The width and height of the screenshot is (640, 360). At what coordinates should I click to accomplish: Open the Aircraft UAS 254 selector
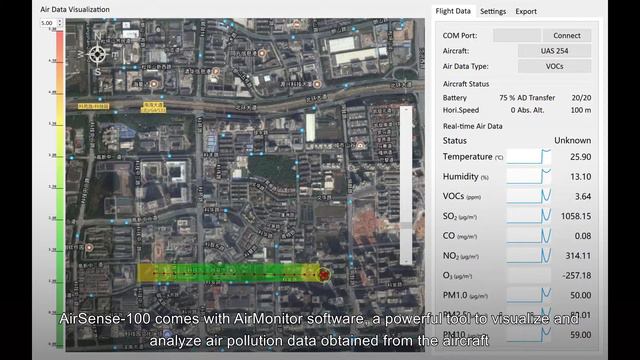click(x=554, y=51)
